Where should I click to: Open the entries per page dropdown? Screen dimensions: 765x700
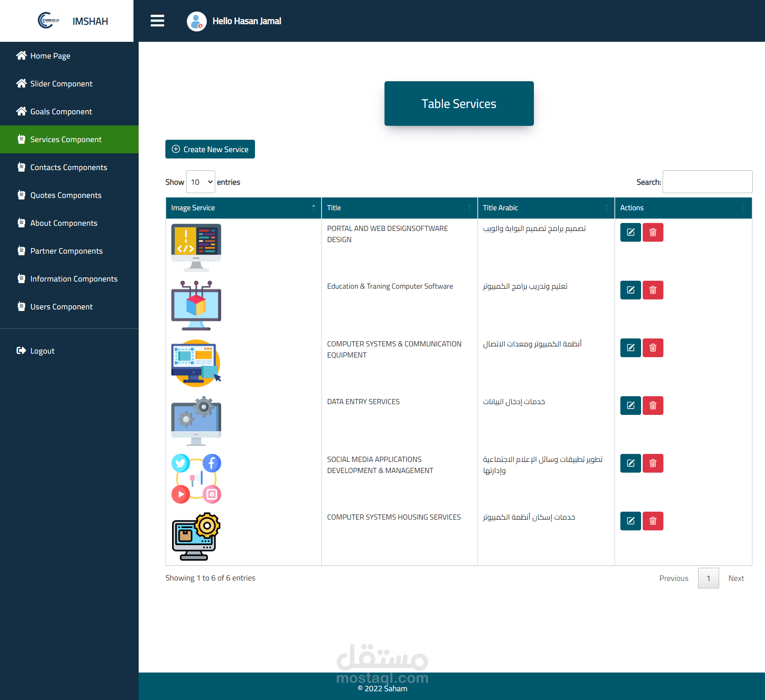(x=200, y=182)
